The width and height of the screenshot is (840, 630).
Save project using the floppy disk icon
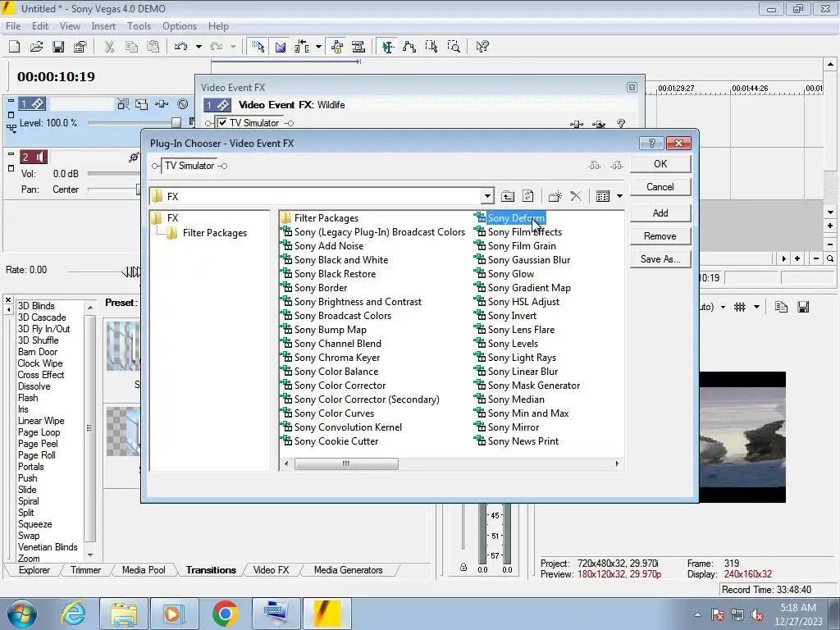(x=58, y=47)
